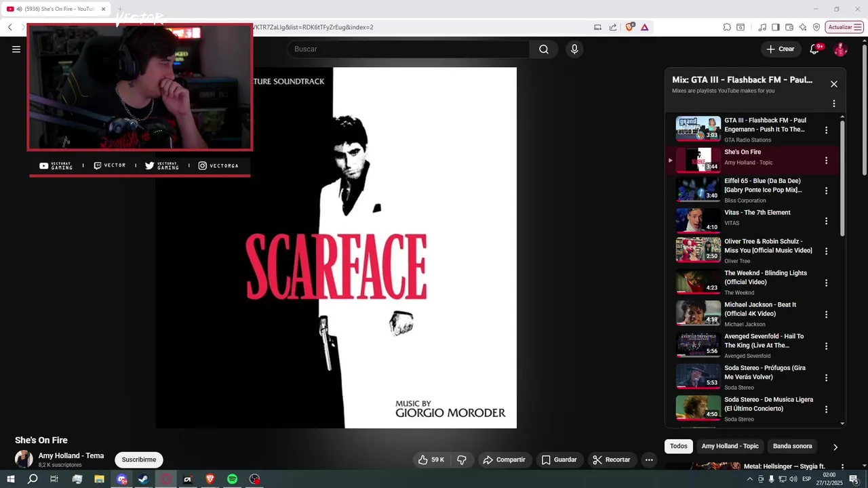Open File Explorer from the taskbar

(99, 479)
